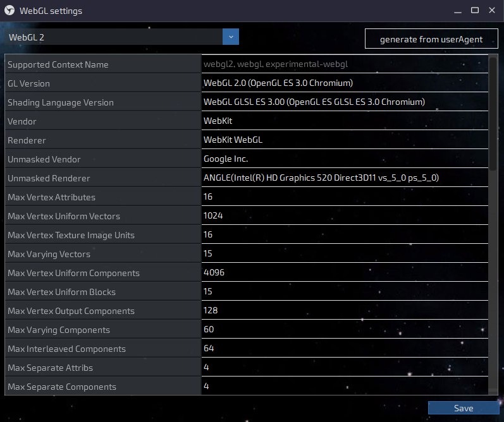The image size is (504, 422).
Task: Minimize the WebGL settings window
Action: (x=458, y=11)
